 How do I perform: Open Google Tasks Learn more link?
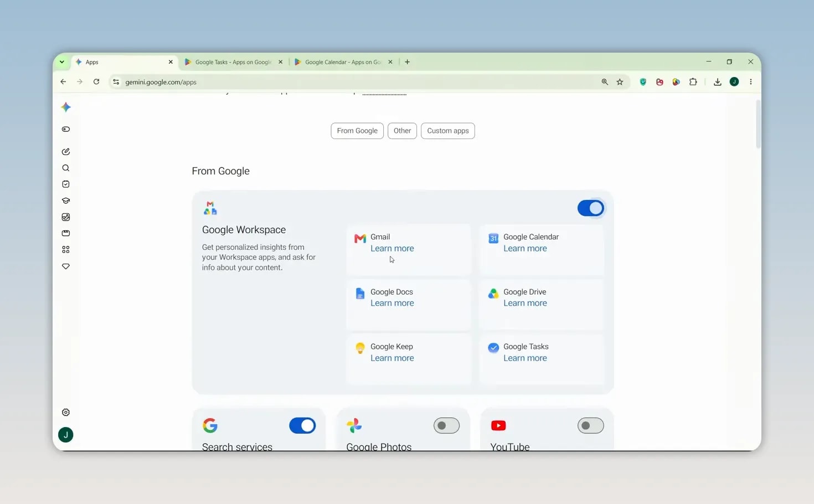(x=525, y=358)
